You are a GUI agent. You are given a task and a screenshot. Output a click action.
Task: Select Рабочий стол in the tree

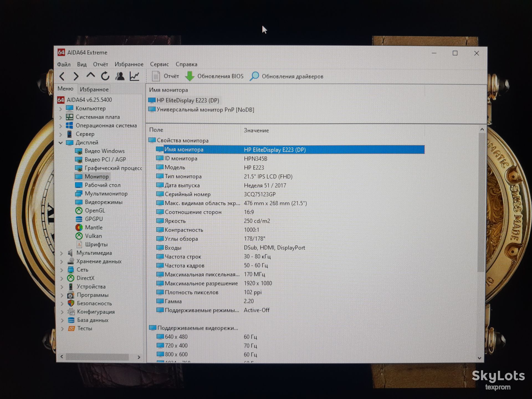(103, 185)
